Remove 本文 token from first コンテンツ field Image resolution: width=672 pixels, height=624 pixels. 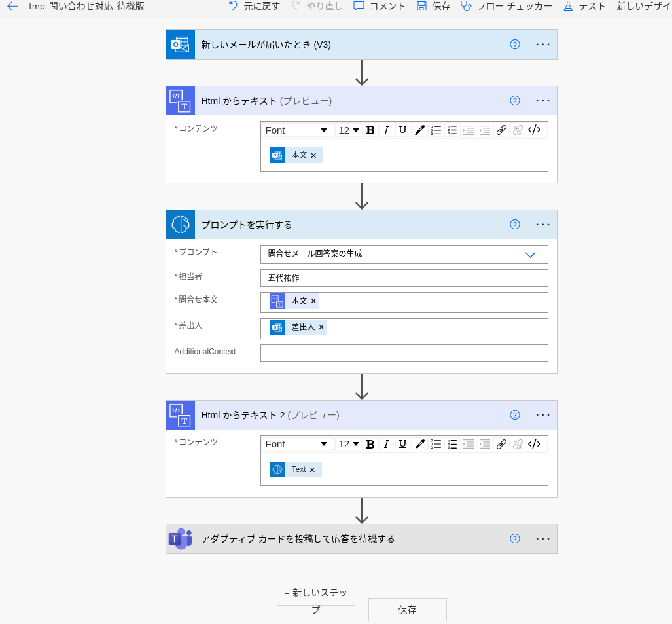(x=313, y=156)
